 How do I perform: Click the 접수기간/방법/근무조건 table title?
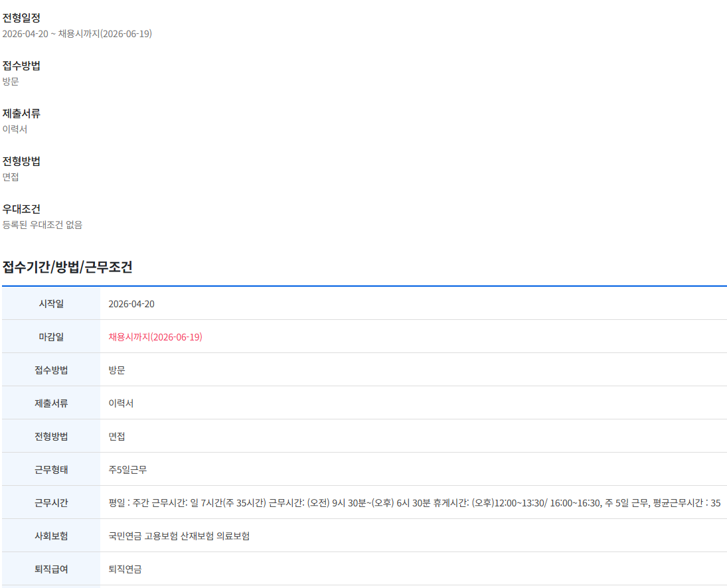(67, 267)
